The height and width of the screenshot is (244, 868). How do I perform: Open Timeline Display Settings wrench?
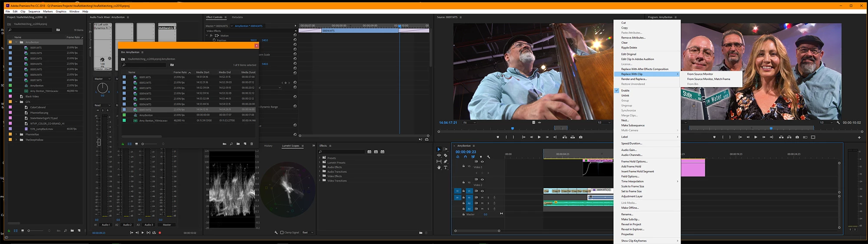489,157
